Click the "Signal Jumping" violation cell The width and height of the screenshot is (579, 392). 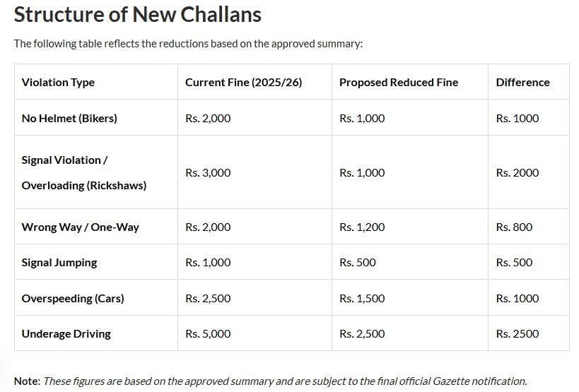(x=59, y=263)
